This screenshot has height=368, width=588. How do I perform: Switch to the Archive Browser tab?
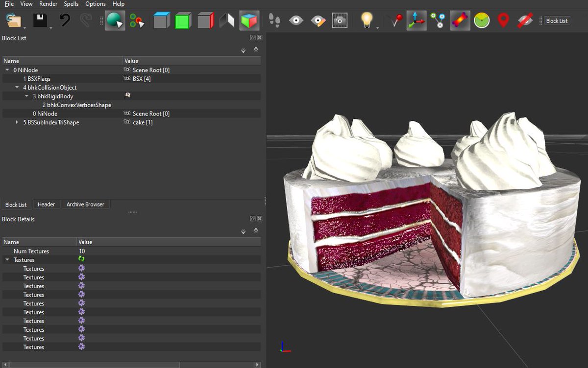click(85, 204)
